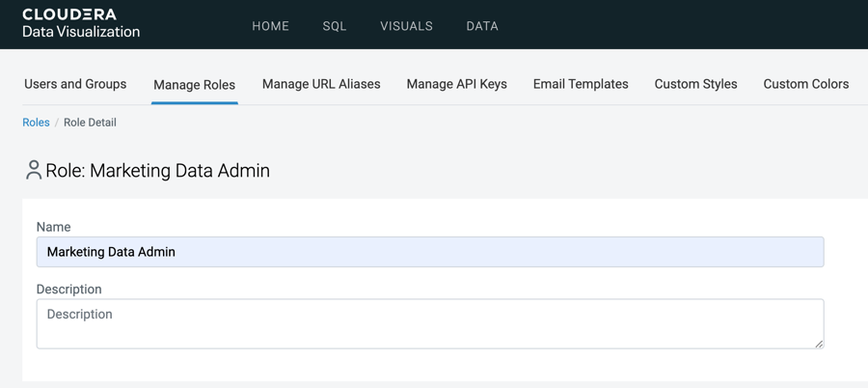Click the Role: Marketing Data Admin heading
This screenshot has width=868, height=388.
click(x=157, y=171)
